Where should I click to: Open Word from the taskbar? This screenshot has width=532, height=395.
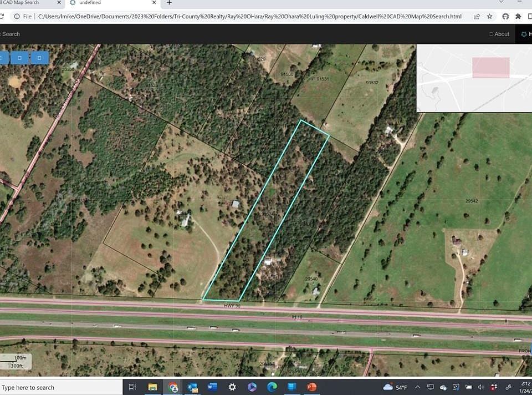click(212, 387)
